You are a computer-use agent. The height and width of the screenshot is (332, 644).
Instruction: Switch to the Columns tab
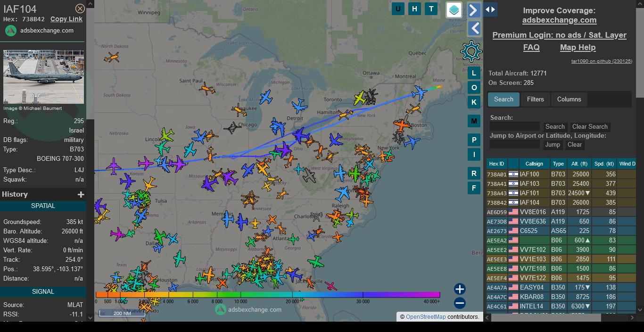coord(569,100)
